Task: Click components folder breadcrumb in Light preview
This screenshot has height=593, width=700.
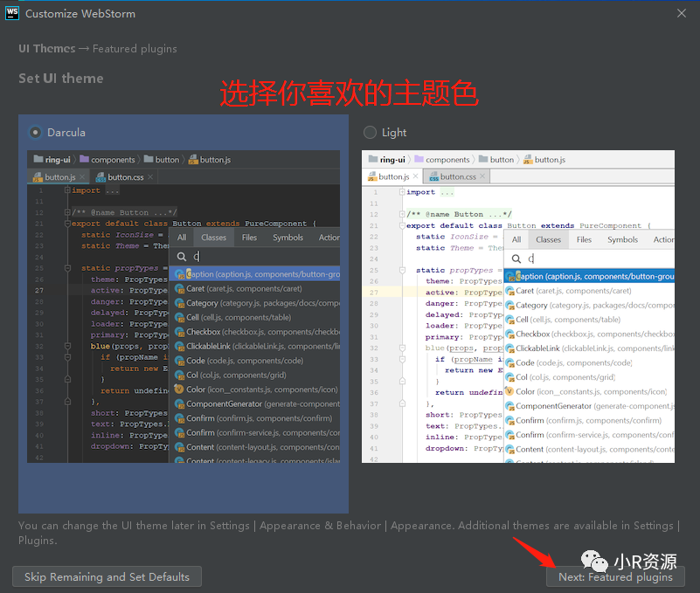Action: 442,159
